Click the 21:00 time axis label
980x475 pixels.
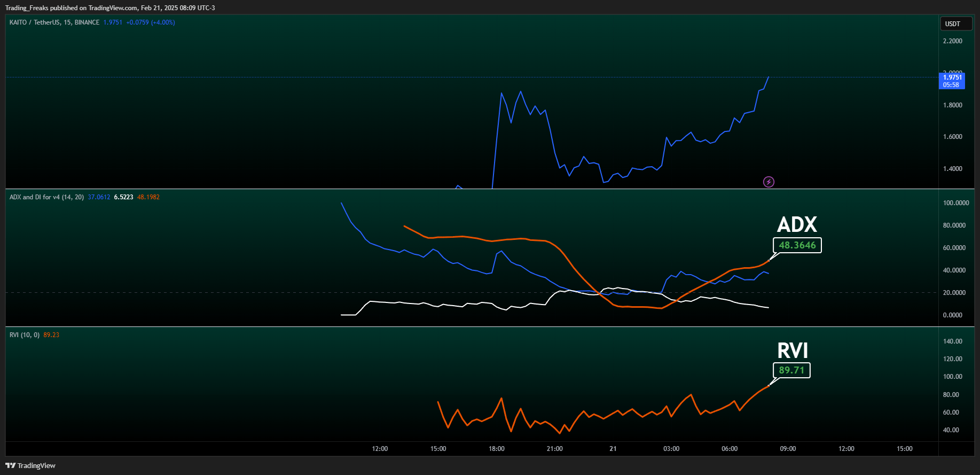coord(555,449)
